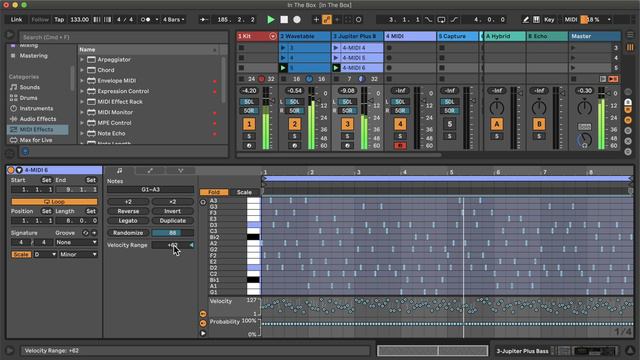Click the Master track header
This screenshot has height=360, width=640.
pyautogui.click(x=595, y=36)
